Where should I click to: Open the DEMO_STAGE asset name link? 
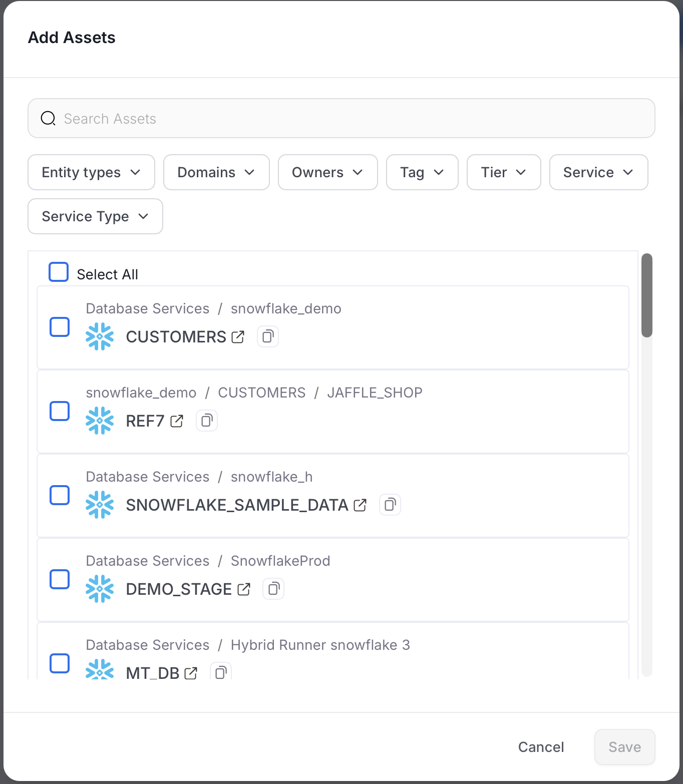179,589
